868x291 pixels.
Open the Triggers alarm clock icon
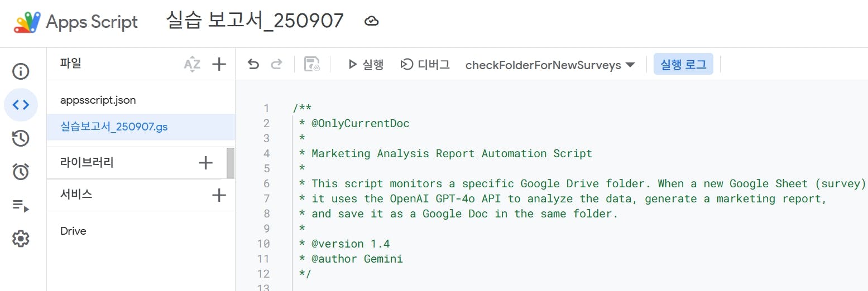coord(21,172)
